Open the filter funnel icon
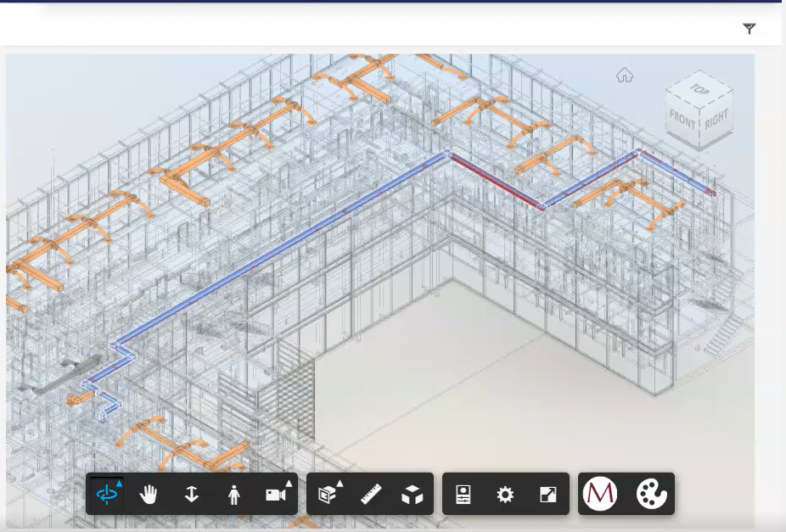This screenshot has height=532, width=786. (749, 29)
